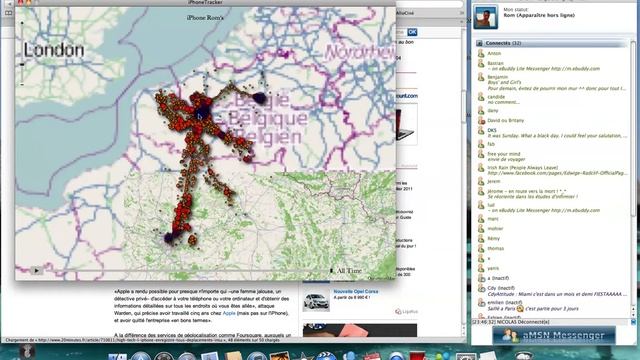Viewport: 640px width, 360px height.
Task: Click the status icon next to jérome
Action: tap(481, 191)
